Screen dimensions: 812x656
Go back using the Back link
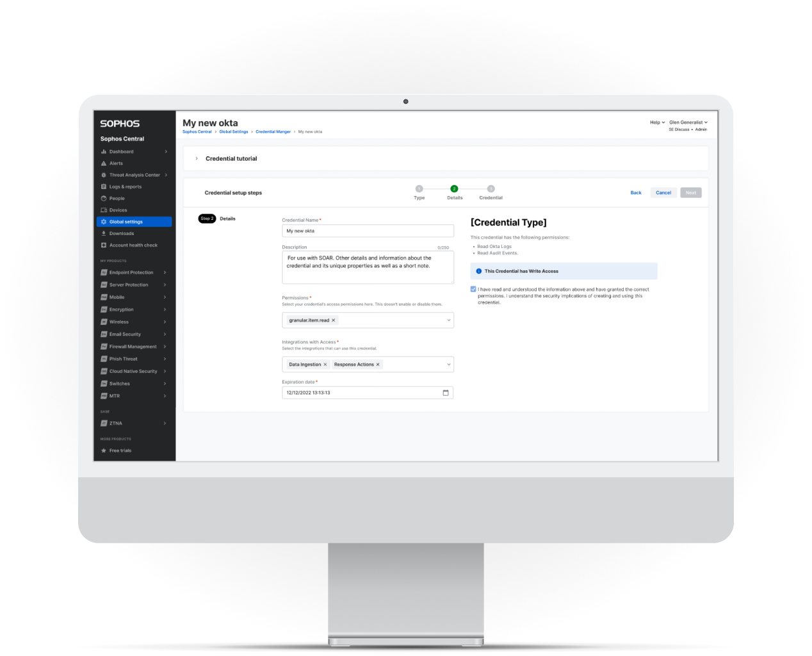point(636,193)
